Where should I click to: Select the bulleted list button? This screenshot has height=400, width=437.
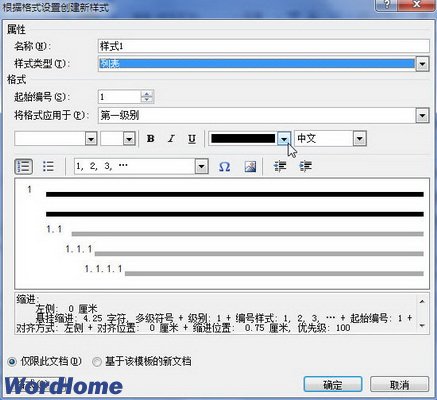(48, 166)
